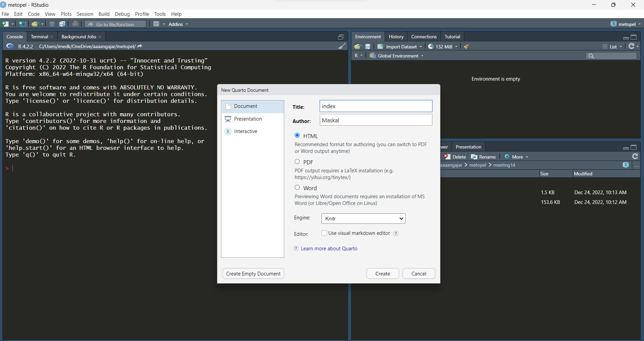Enable the visual markdown editor checkbox
This screenshot has height=341, width=644.
324,233
